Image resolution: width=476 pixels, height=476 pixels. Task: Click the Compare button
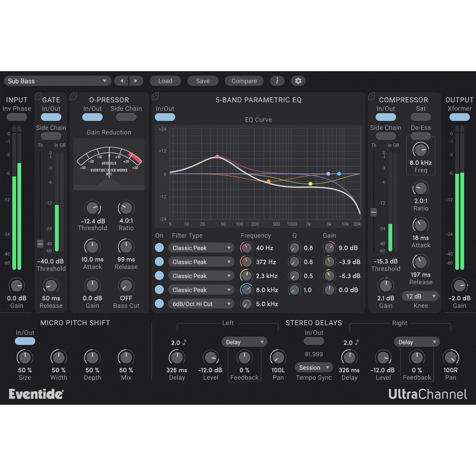click(244, 81)
